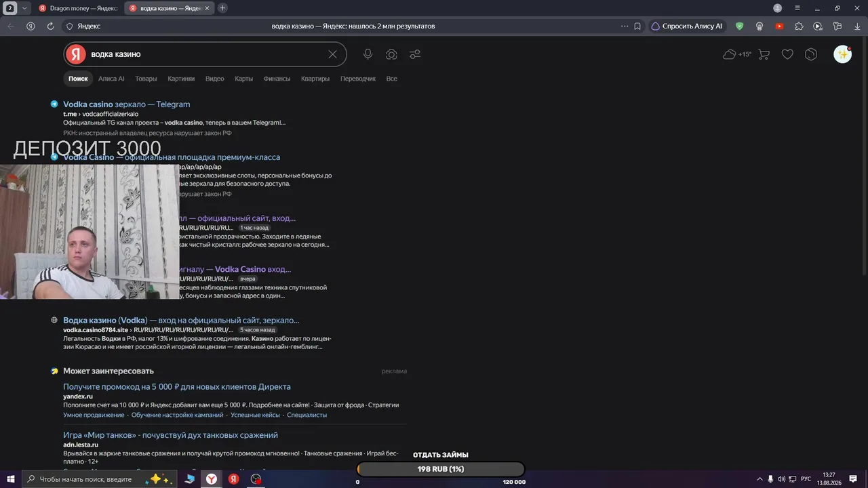Switch to the Алиса AI tab

(x=111, y=79)
